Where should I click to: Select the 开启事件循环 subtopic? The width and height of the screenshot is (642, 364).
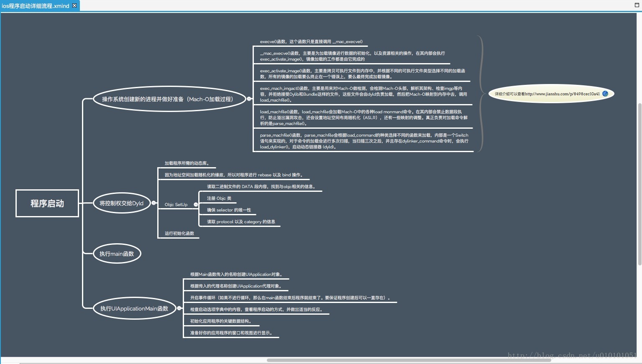[290, 298]
